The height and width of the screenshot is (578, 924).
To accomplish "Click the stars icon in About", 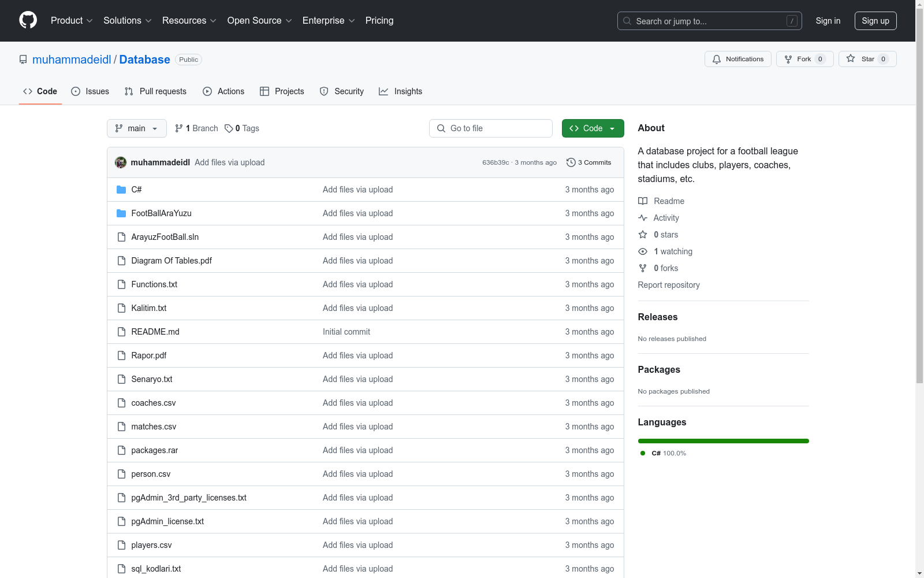I will point(643,235).
